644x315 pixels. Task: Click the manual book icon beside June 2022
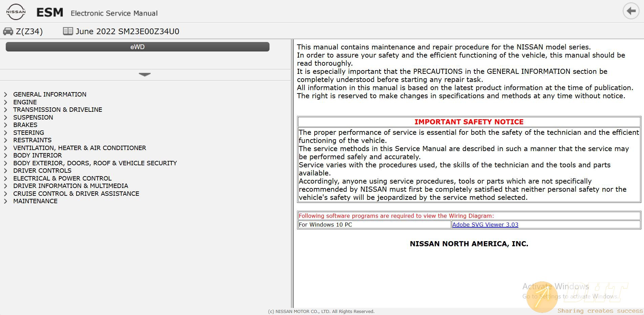coord(68,31)
